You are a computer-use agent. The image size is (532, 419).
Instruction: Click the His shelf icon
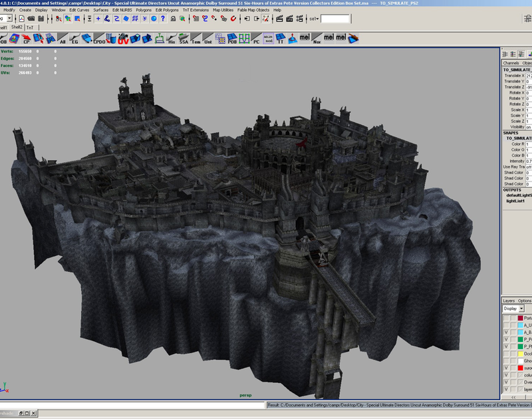(x=172, y=39)
